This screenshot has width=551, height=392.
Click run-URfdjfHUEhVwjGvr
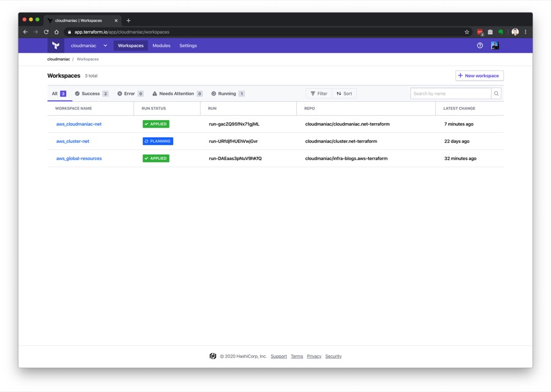click(233, 141)
